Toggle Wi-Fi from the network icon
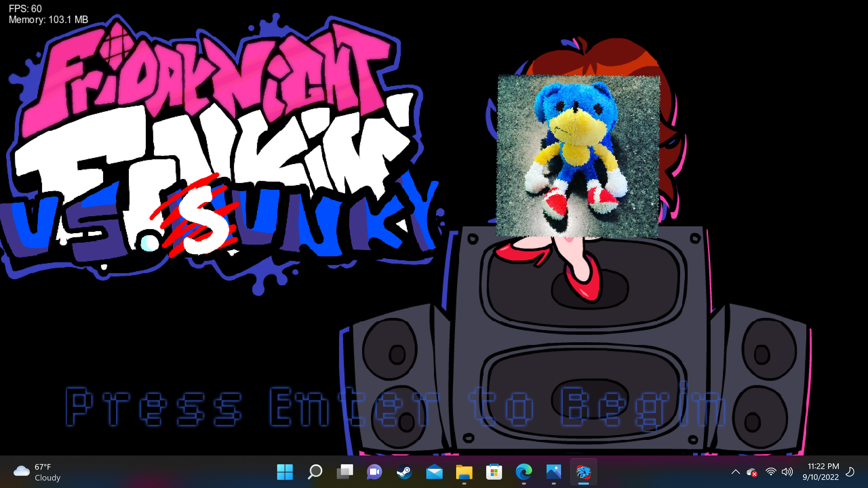The height and width of the screenshot is (488, 868). click(x=771, y=472)
